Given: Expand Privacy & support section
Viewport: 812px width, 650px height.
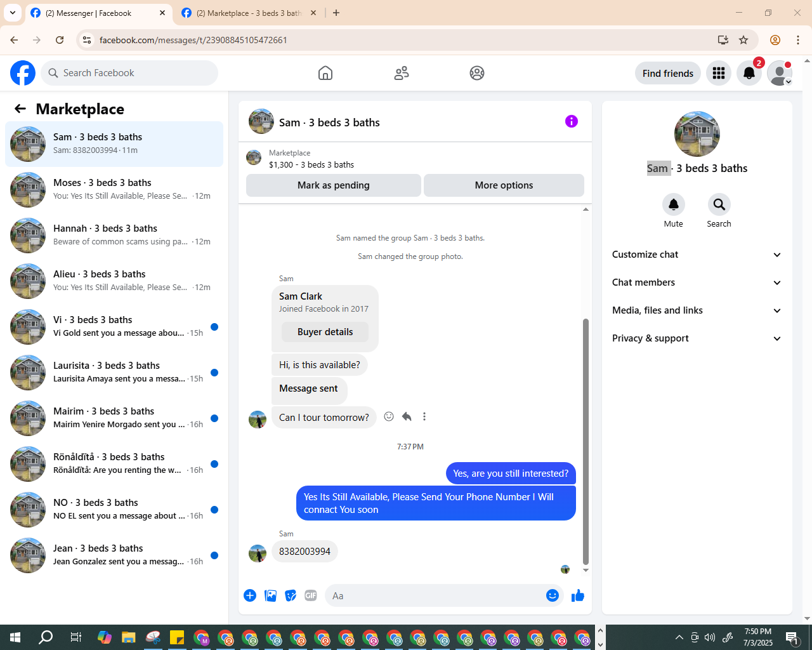Looking at the screenshot, I should click(697, 338).
